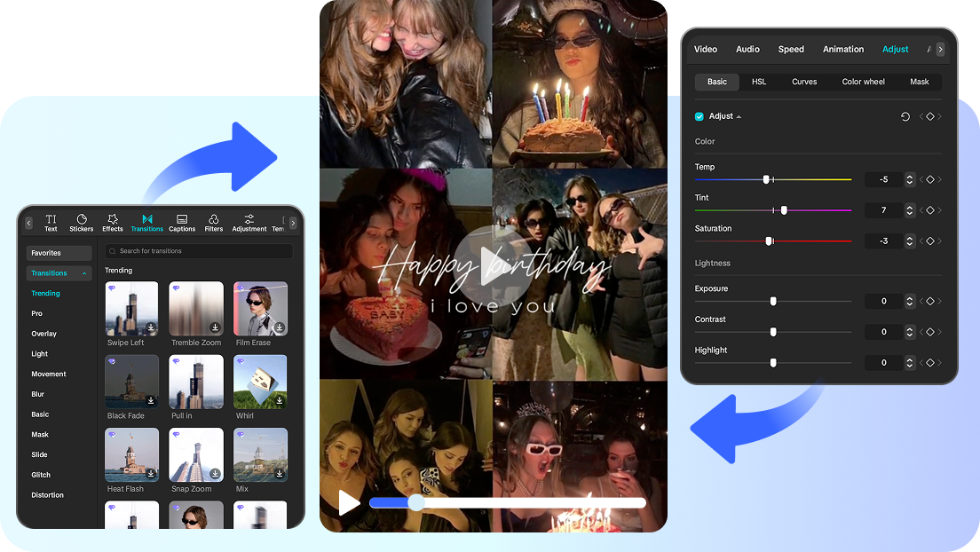980x552 pixels.
Task: Add keyframe for Saturation
Action: (930, 241)
